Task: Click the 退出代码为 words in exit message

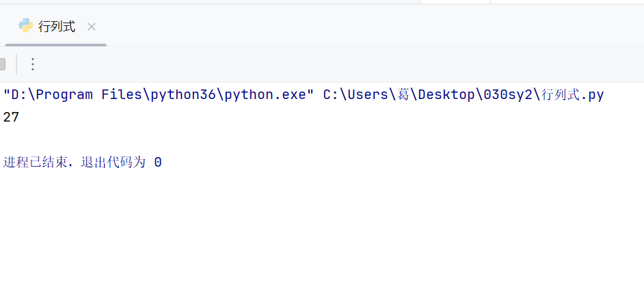Action: pyautogui.click(x=113, y=163)
